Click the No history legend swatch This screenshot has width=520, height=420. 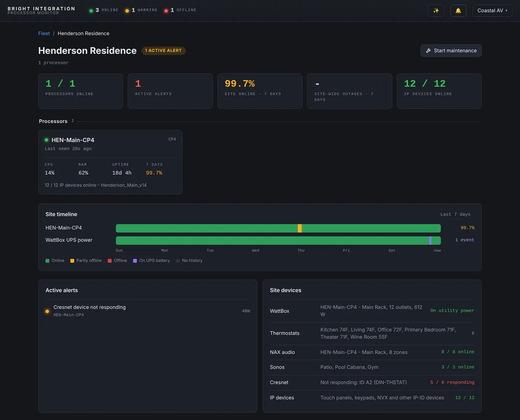(x=178, y=261)
